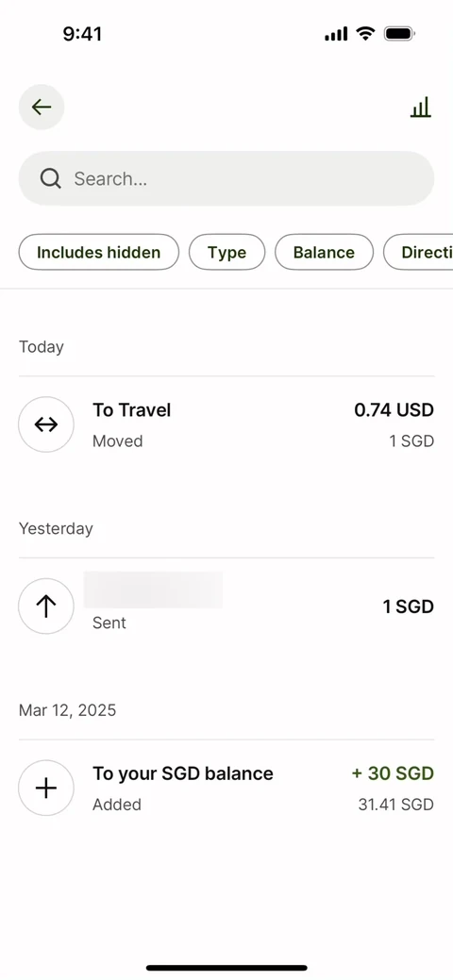Image resolution: width=453 pixels, height=980 pixels.
Task: Toggle the Includes hidden filter
Action: [99, 252]
